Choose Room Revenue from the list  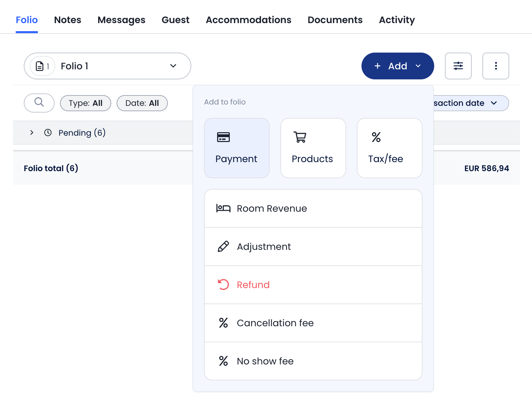pos(313,208)
